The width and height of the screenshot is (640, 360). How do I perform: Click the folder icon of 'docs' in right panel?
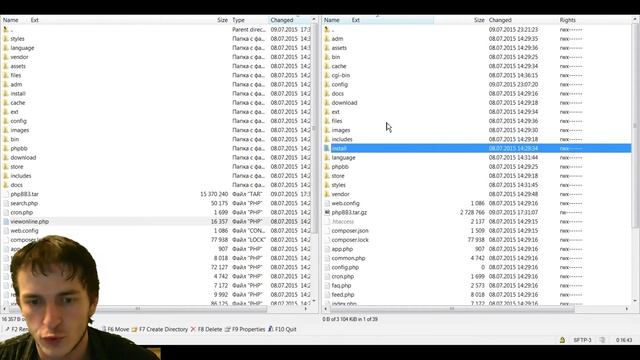pyautogui.click(x=327, y=93)
